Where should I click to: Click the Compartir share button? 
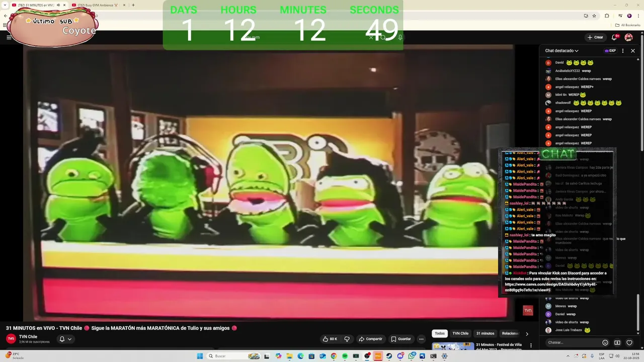pos(370,339)
